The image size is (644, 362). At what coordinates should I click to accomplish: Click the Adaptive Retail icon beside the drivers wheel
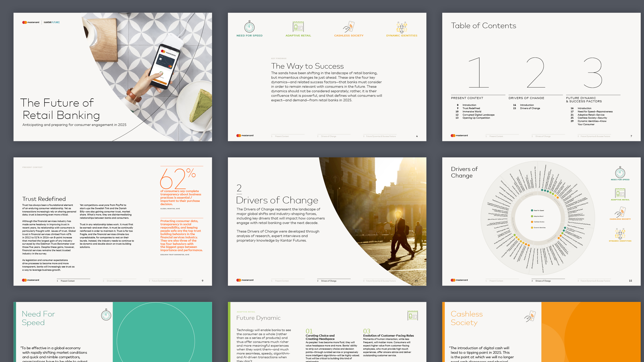[x=620, y=193]
